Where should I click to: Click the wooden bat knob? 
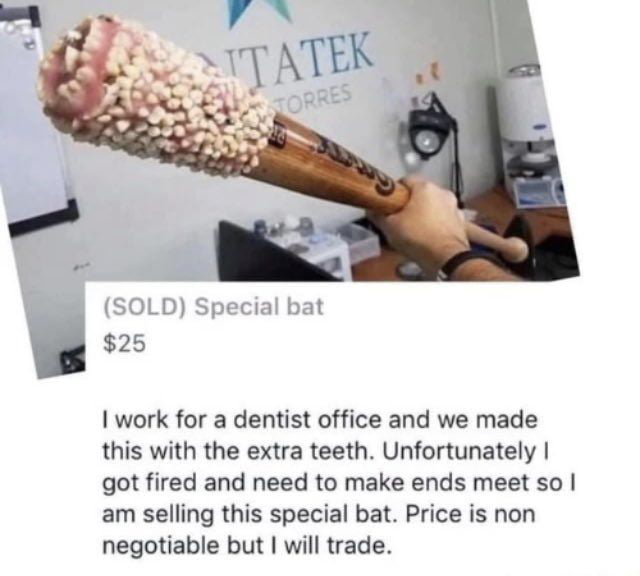pos(513,247)
